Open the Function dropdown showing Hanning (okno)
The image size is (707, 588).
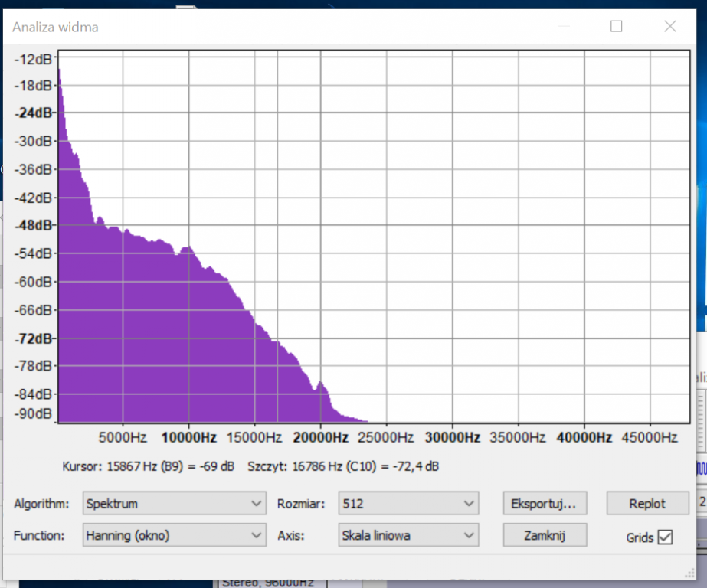coord(174,535)
